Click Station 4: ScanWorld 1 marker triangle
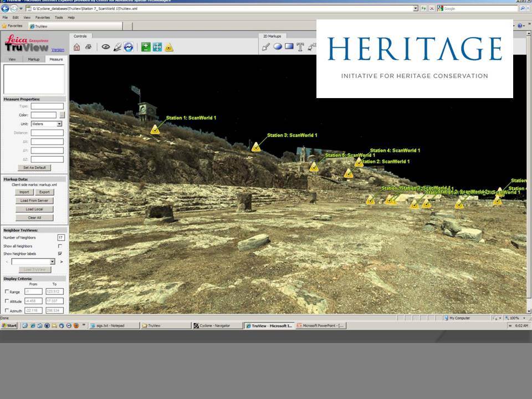Image resolution: width=532 pixels, height=399 pixels. (x=359, y=162)
